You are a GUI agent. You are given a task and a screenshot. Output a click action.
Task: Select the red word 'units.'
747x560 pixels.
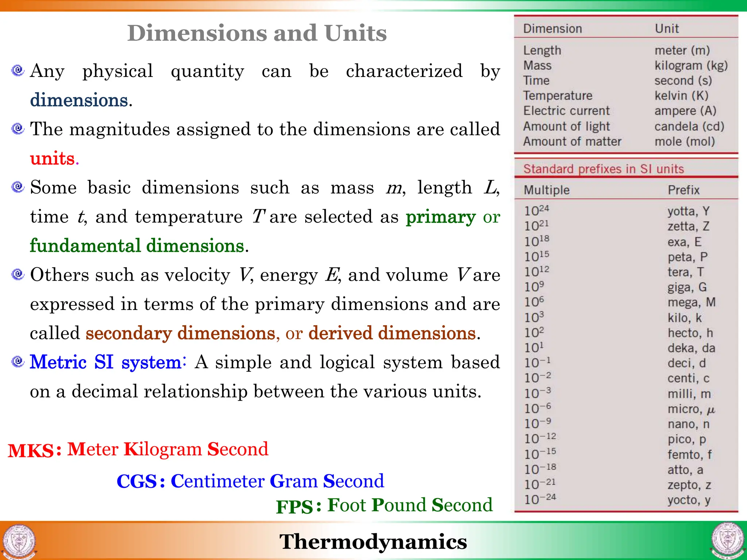[54, 158]
